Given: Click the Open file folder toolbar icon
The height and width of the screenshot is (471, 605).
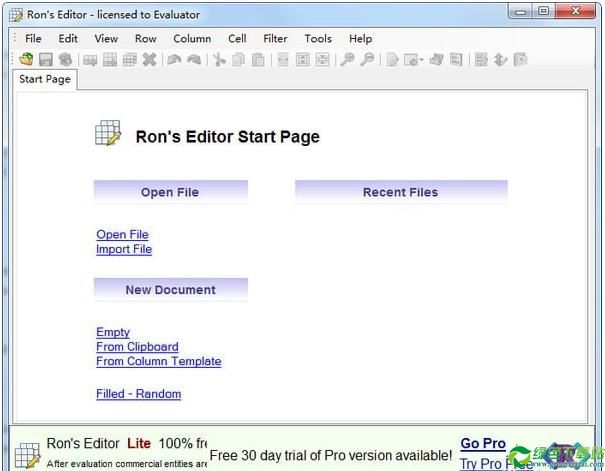Looking at the screenshot, I should (x=26, y=60).
